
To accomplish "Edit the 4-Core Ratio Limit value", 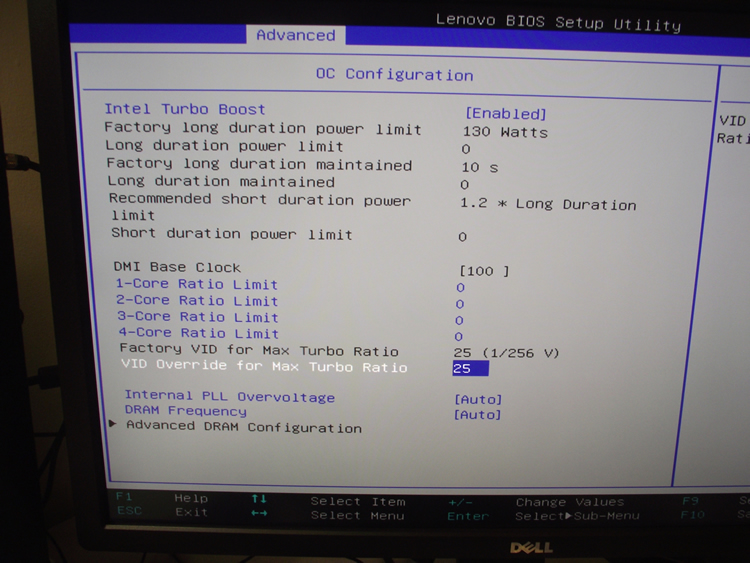I will [458, 337].
